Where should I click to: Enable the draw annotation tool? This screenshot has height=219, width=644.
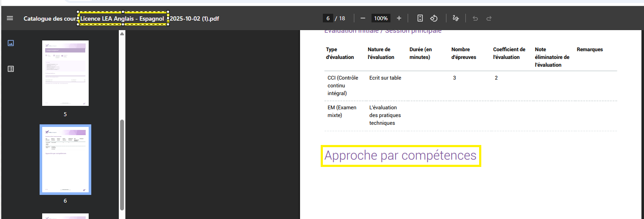point(455,18)
